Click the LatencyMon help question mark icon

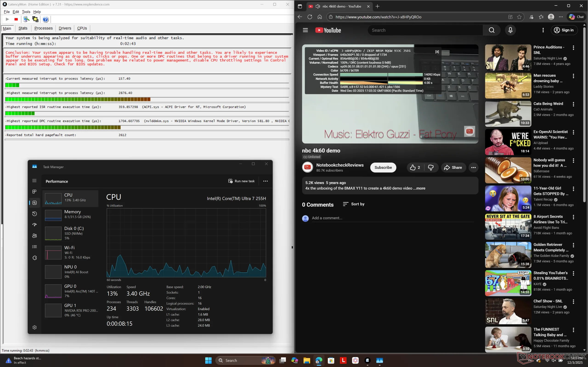45,19
